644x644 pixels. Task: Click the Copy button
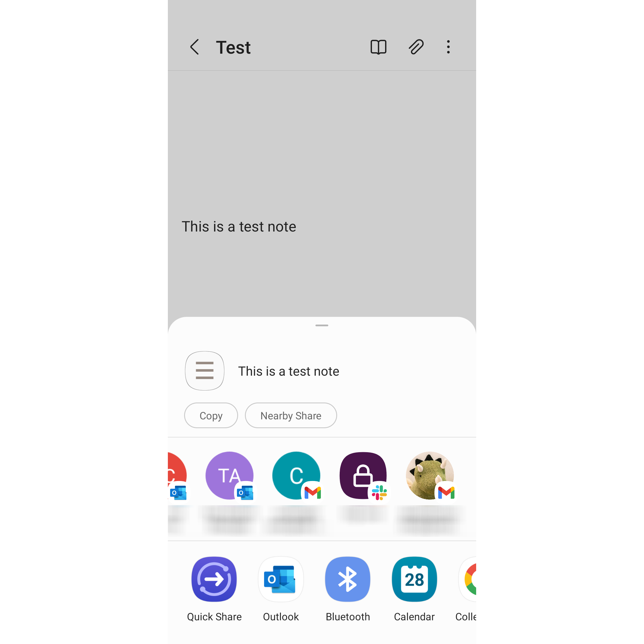[x=211, y=416]
